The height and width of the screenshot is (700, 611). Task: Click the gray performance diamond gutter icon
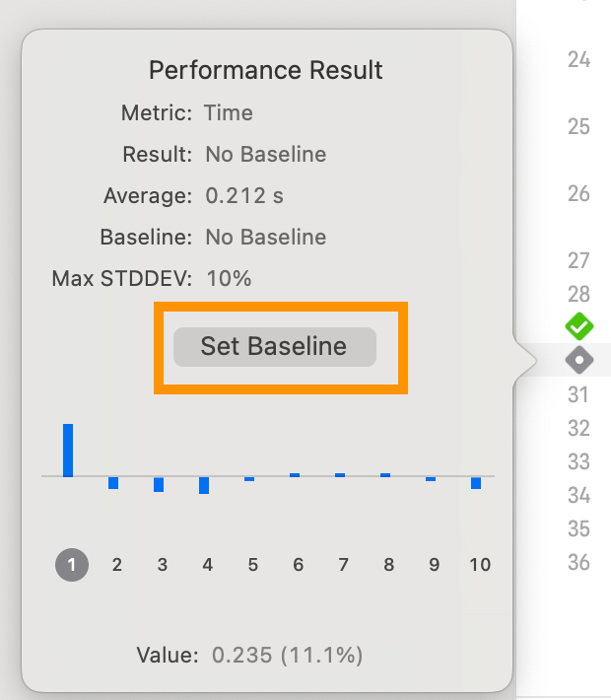[578, 360]
